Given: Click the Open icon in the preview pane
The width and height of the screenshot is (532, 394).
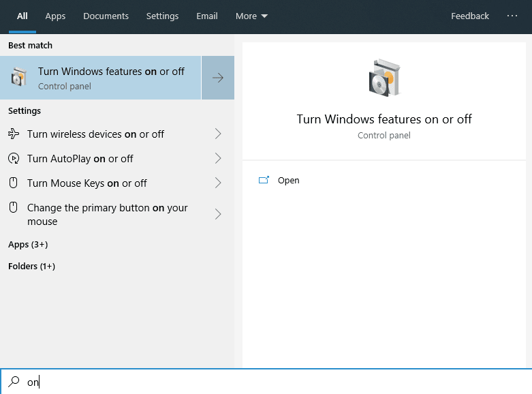Looking at the screenshot, I should coord(264,180).
